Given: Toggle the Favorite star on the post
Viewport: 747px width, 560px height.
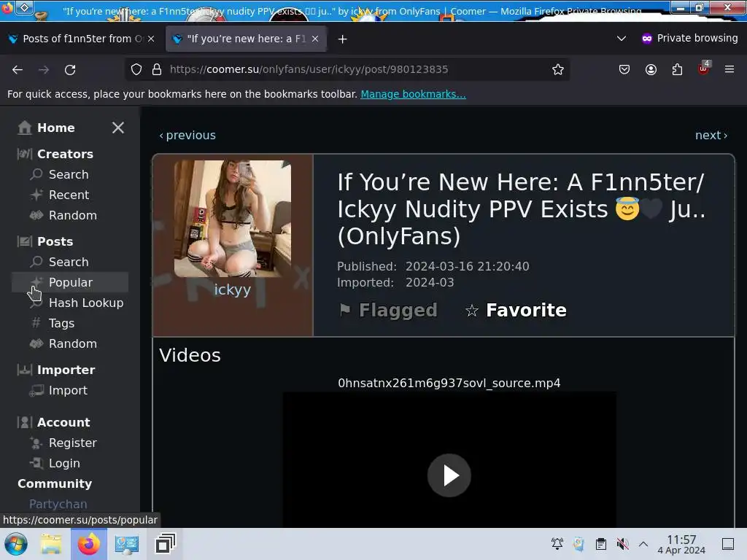Looking at the screenshot, I should pyautogui.click(x=516, y=310).
